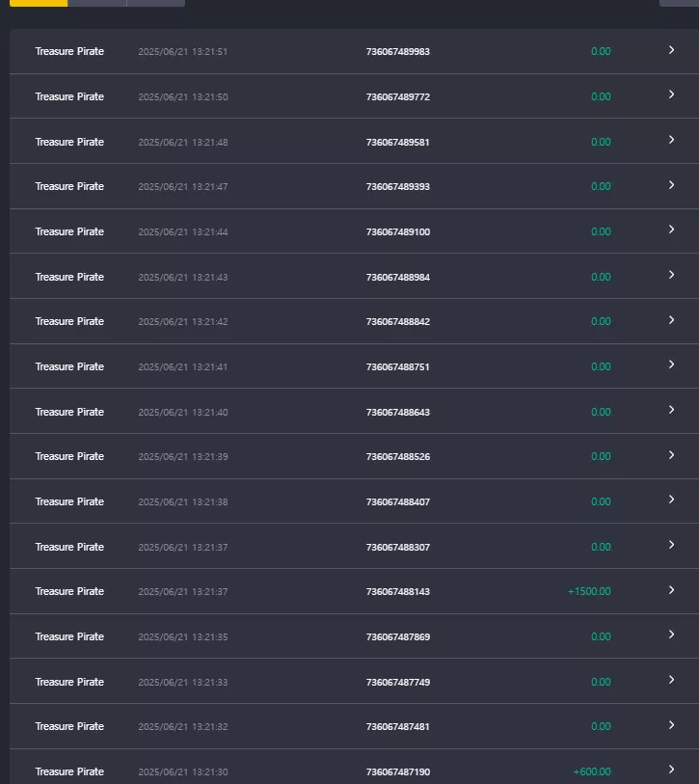Switch to the third gray tab

coord(156,3)
